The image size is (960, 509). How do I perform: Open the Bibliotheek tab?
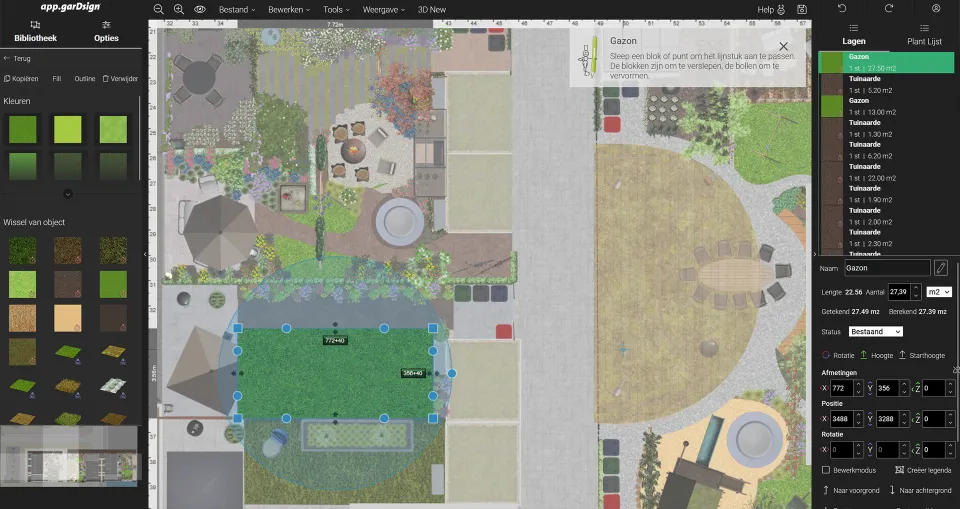pos(36,32)
